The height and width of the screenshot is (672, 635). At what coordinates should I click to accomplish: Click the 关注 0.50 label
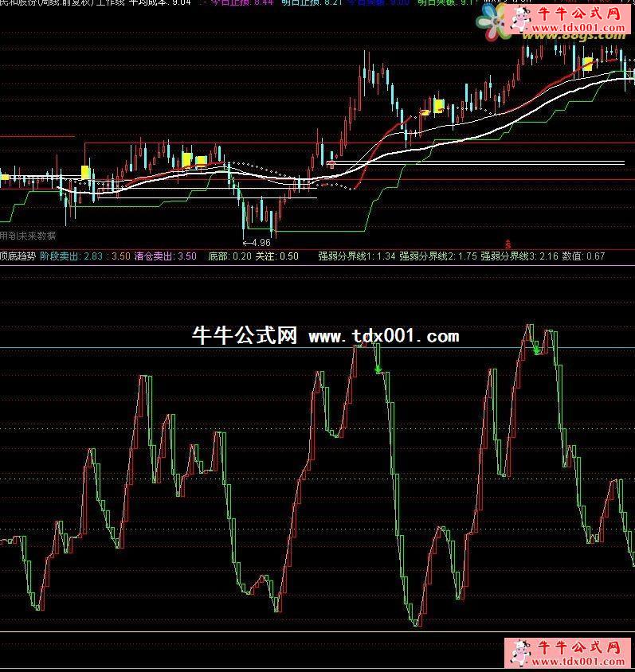276,256
